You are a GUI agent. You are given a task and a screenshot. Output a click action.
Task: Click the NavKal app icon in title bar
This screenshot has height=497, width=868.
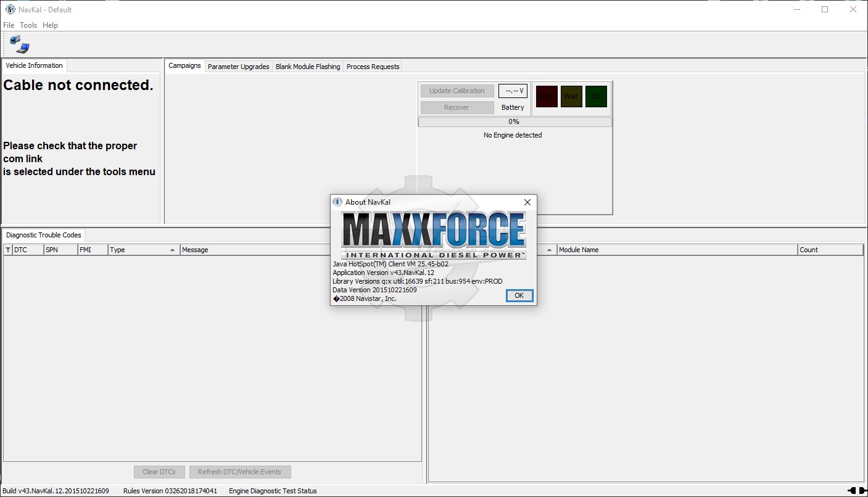(10, 9)
